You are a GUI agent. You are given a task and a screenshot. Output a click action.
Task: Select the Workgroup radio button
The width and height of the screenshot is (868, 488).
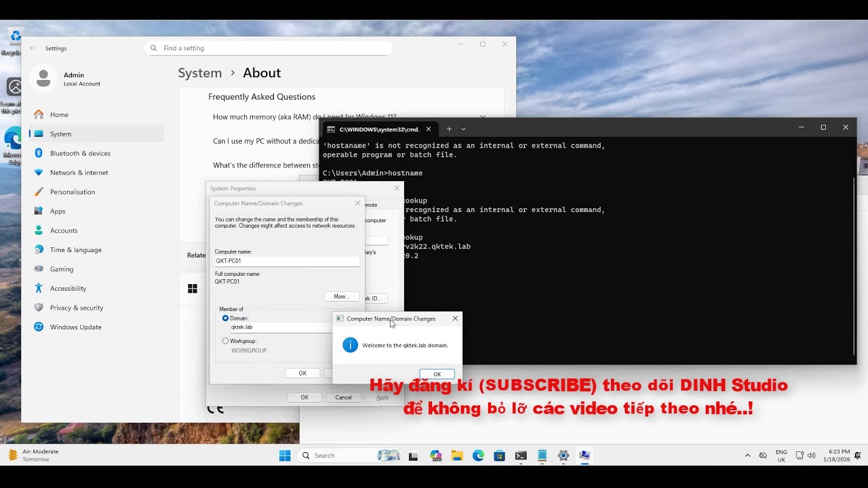click(x=226, y=341)
